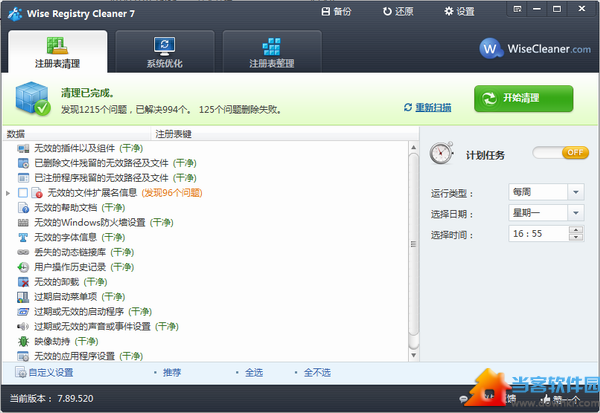Click the 发现96个问题 status text

point(172,193)
